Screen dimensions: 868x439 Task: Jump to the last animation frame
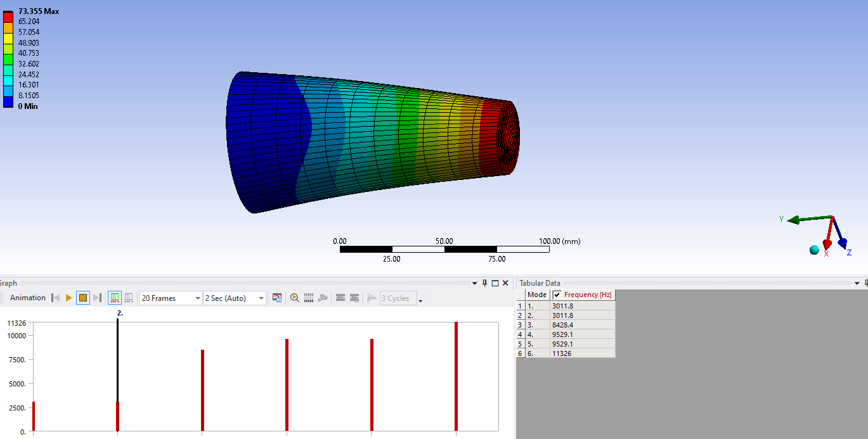(x=98, y=298)
